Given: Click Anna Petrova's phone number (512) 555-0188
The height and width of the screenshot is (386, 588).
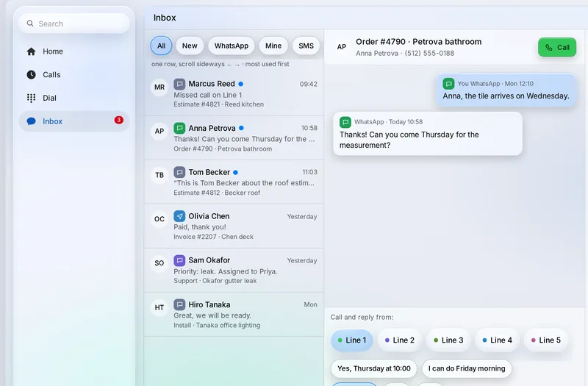Looking at the screenshot, I should click(x=429, y=53).
